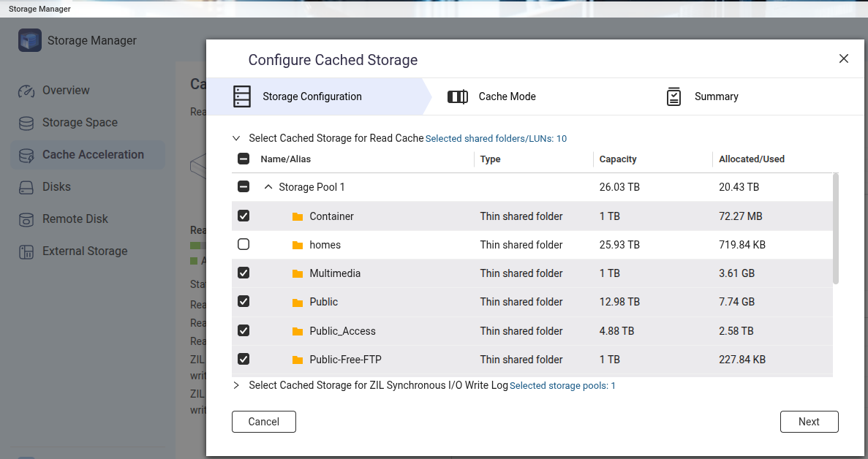The width and height of the screenshot is (868, 459).
Task: Click the Storage Manager app logo icon
Action: [x=30, y=41]
